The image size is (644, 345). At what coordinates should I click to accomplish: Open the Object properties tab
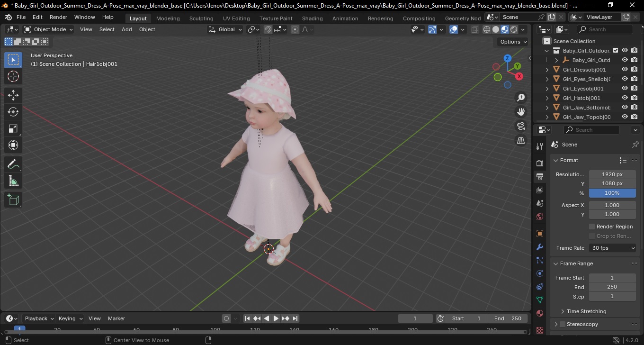[540, 234]
